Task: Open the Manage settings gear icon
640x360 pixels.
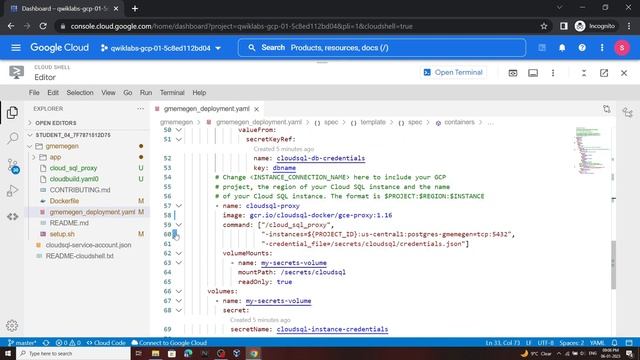Action: click(12, 325)
